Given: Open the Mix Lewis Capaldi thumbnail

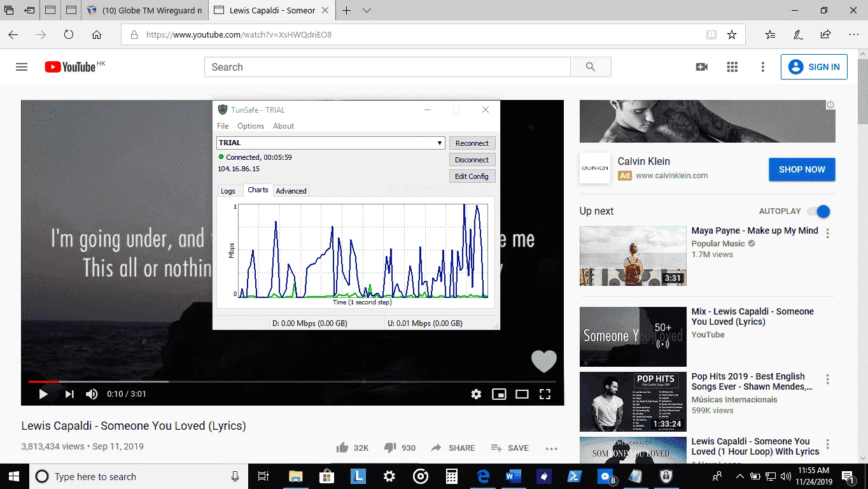Looking at the screenshot, I should 633,336.
